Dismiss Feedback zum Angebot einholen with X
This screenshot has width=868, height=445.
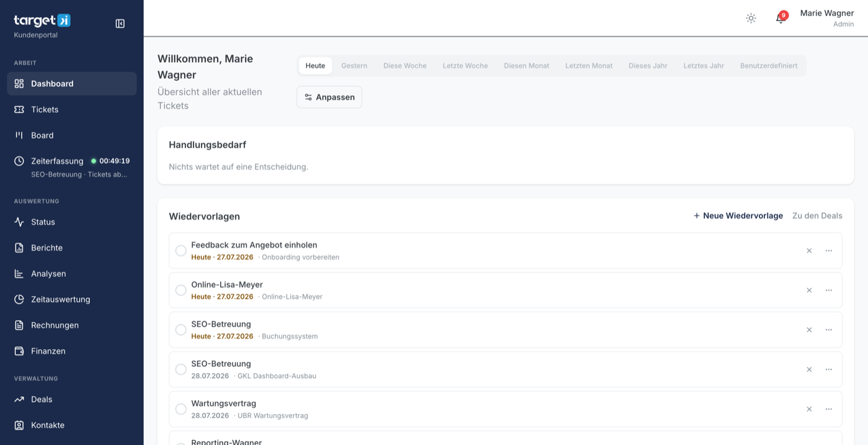(809, 251)
